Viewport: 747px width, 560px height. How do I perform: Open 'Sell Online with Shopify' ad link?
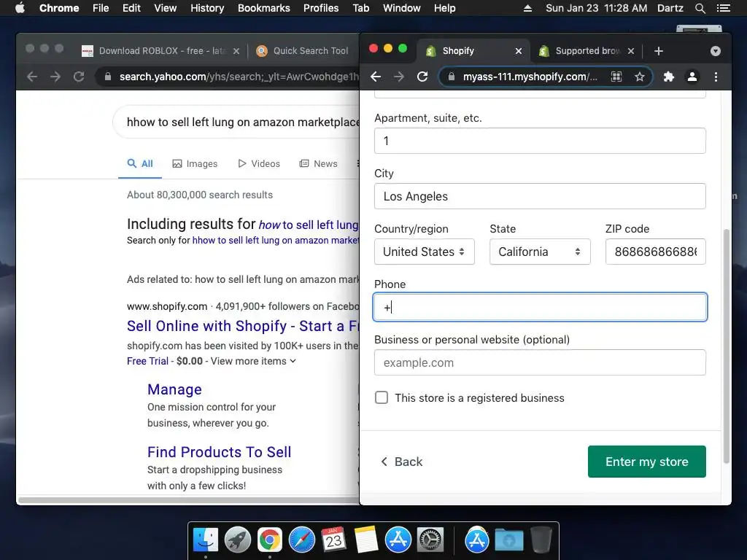[243, 326]
